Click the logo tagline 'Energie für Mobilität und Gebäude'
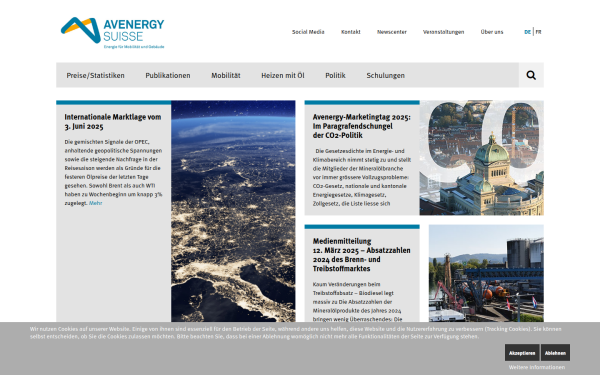Screen dimensions: 600x375 [x=134, y=47]
